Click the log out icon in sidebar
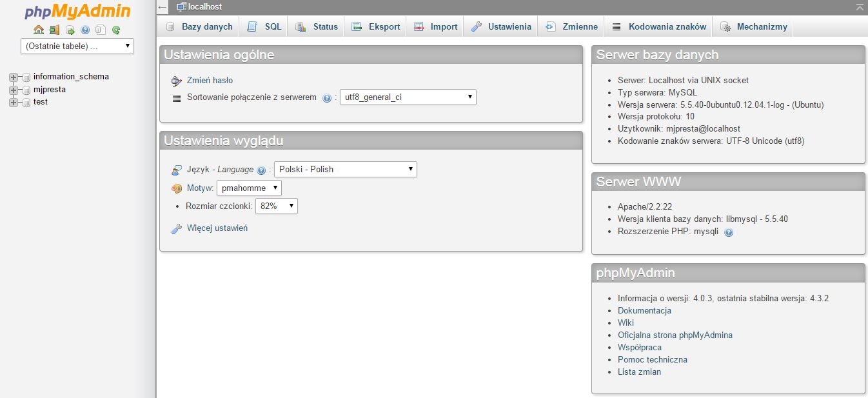Image resolution: width=868 pixels, height=398 pixels. coord(54,30)
